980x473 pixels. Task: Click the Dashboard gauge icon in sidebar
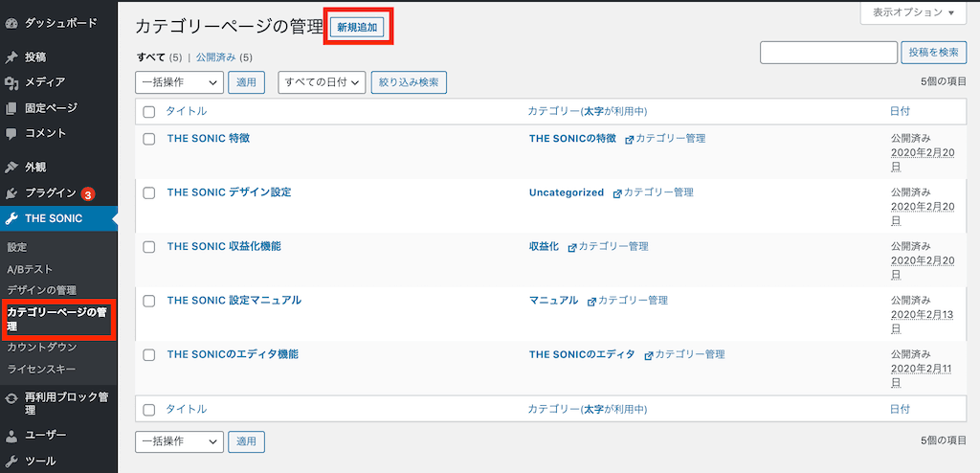pos(11,24)
